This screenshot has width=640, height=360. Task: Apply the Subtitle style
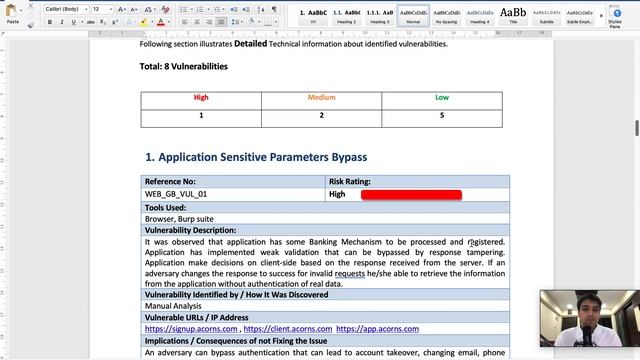pyautogui.click(x=547, y=16)
